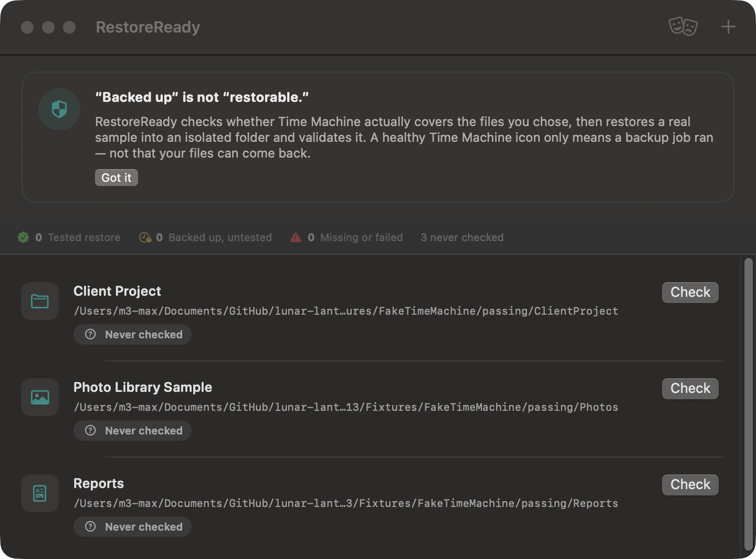Click the Backed up, untested summary label
756x559 pixels.
(x=220, y=237)
